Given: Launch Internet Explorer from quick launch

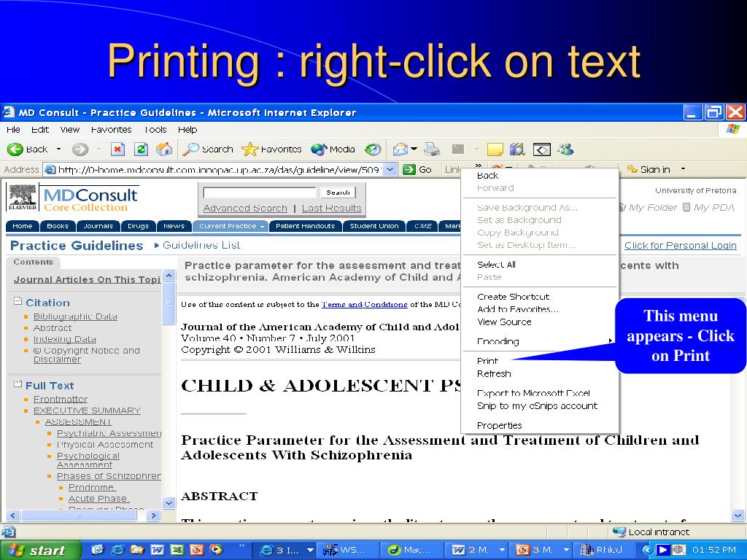Looking at the screenshot, I should point(117,550).
